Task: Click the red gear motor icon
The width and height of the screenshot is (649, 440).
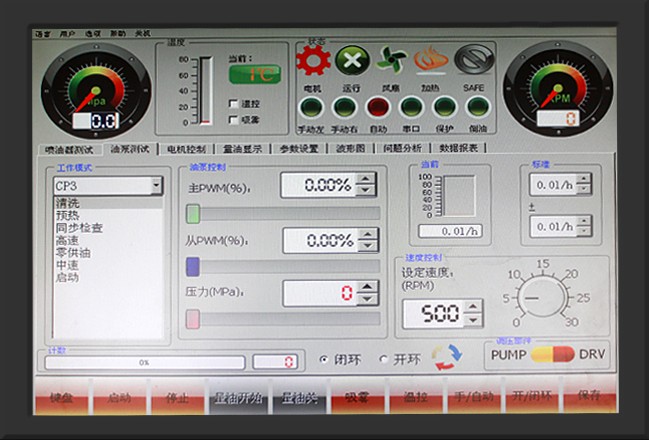Action: 313,60
